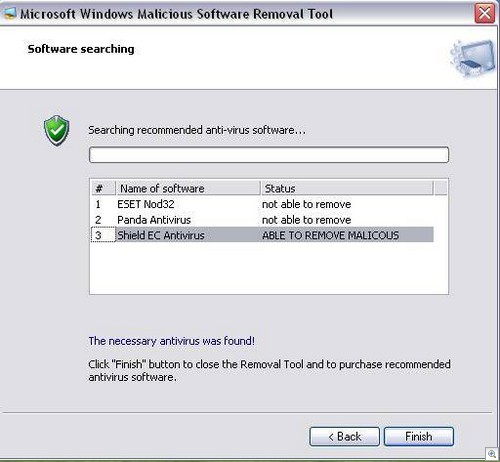
Task: Select the Panda Antivirus row
Action: (262, 220)
